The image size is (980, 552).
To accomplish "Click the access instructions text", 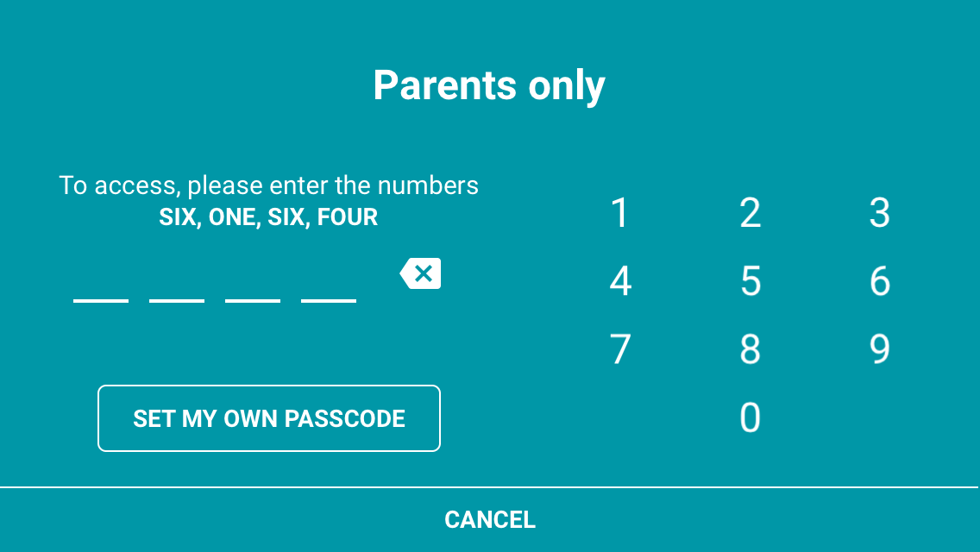I will point(267,185).
